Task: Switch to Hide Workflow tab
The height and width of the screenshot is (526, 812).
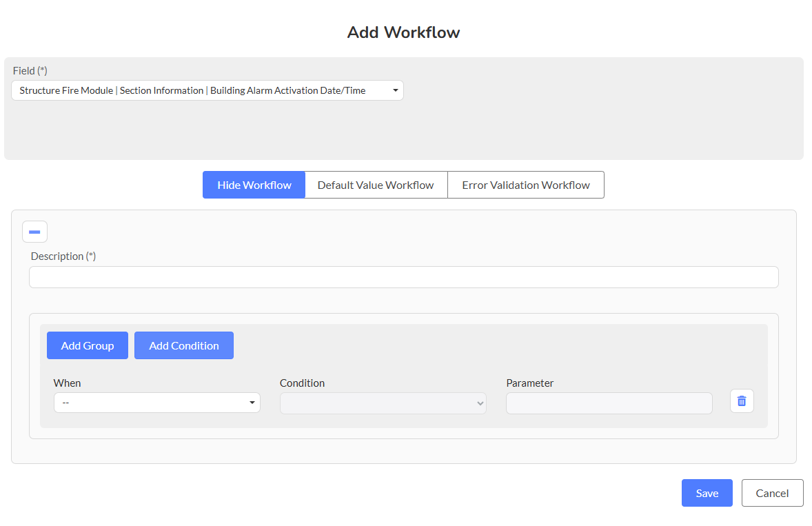Action: [254, 185]
